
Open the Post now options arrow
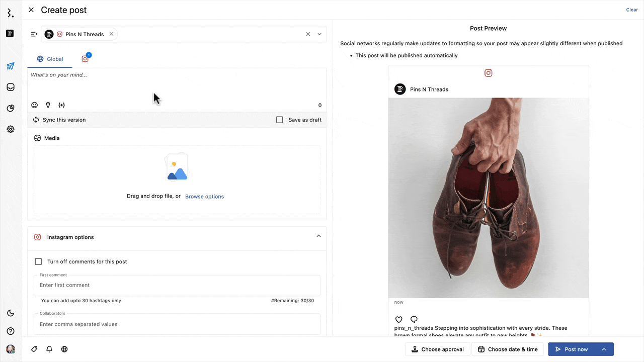[x=604, y=349]
